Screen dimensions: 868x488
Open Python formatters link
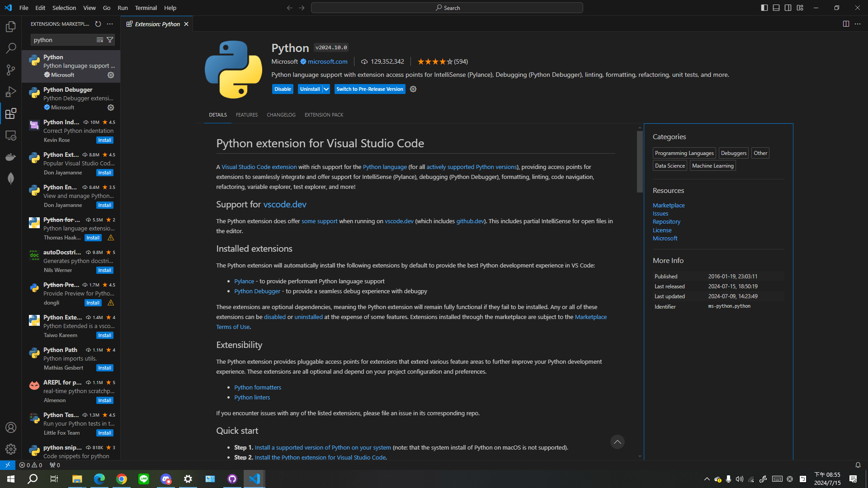point(258,387)
